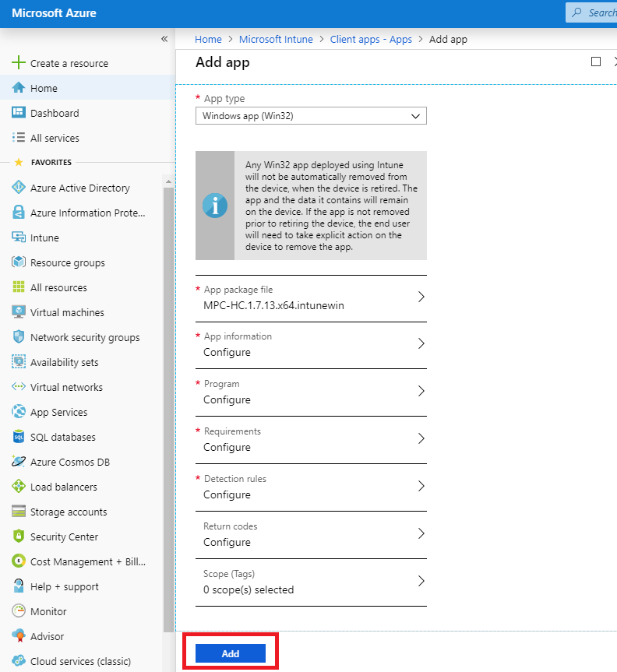The width and height of the screenshot is (617, 672).
Task: Open Client apps - Apps breadcrumb link
Action: [x=371, y=40]
